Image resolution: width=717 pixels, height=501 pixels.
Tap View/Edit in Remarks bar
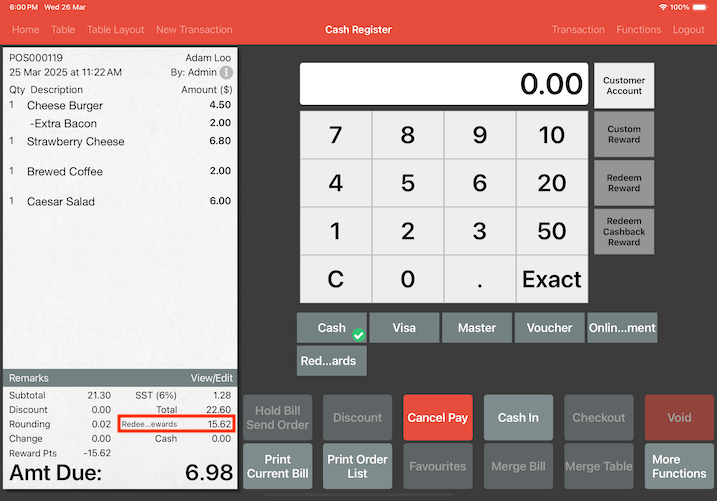(x=211, y=378)
